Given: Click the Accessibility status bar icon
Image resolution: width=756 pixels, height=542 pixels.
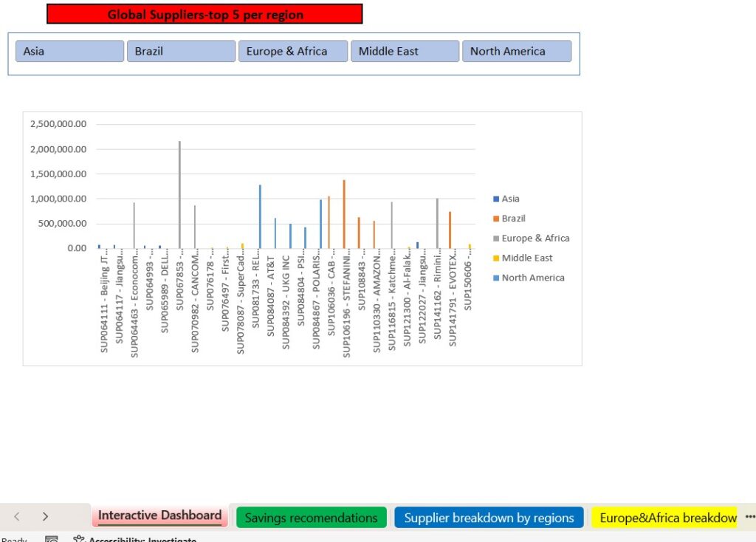Looking at the screenshot, I should [x=78, y=539].
